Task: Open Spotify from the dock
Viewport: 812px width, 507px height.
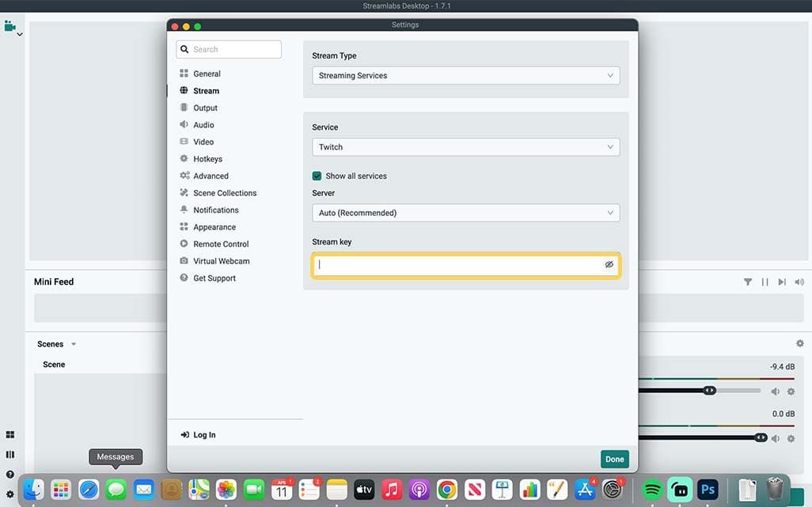Action: click(652, 490)
